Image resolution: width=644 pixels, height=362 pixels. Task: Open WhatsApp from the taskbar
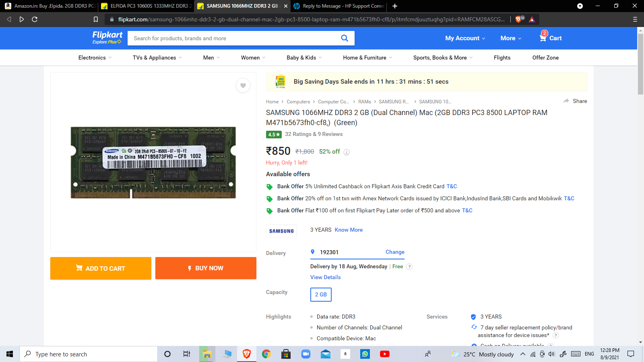(365, 354)
